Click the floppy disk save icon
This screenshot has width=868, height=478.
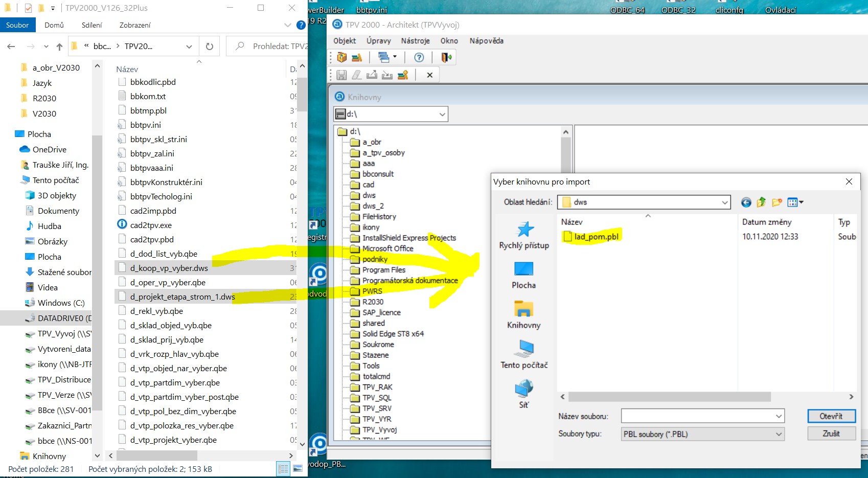[x=341, y=75]
